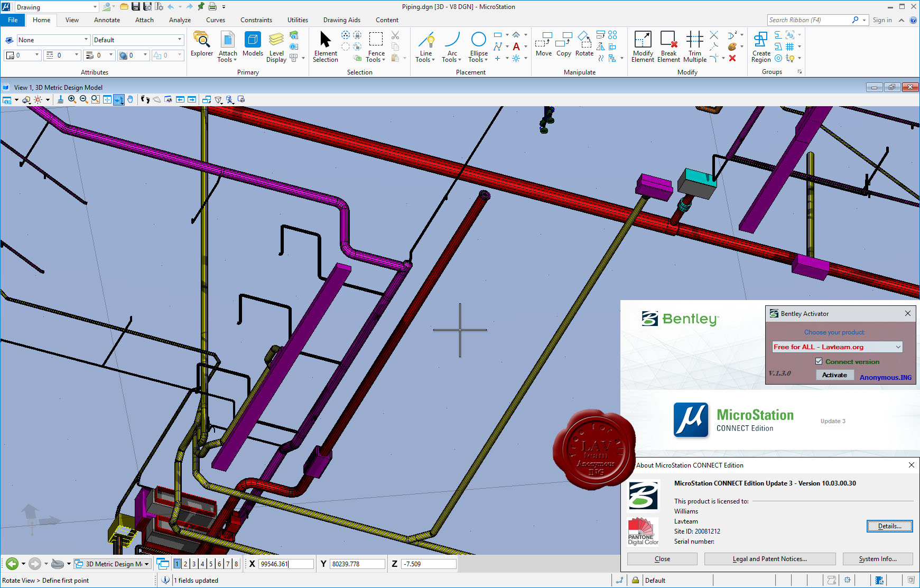Image resolution: width=920 pixels, height=588 pixels.
Task: Click View Previous arrow icon
Action: (x=180, y=99)
